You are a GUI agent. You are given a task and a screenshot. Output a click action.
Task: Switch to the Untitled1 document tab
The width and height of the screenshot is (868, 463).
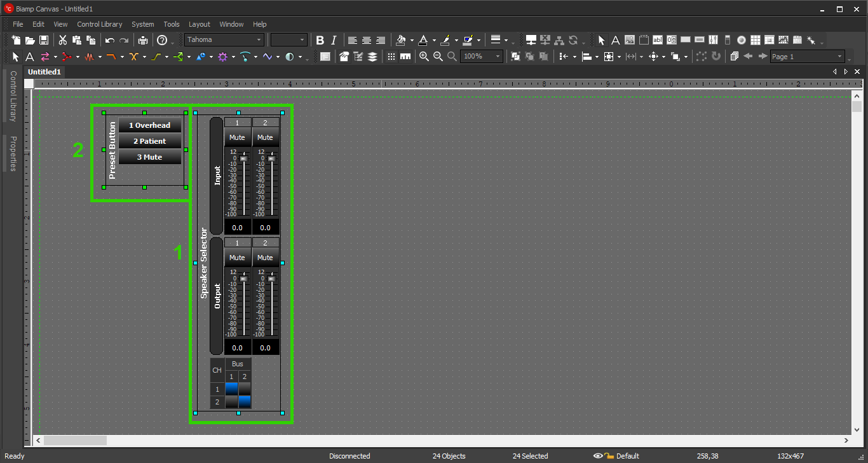tap(44, 72)
